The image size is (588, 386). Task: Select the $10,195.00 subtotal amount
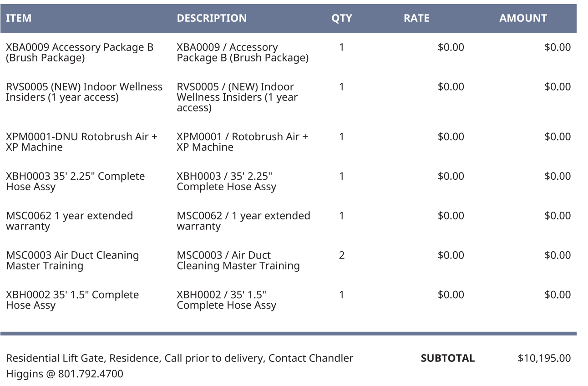pos(544,358)
